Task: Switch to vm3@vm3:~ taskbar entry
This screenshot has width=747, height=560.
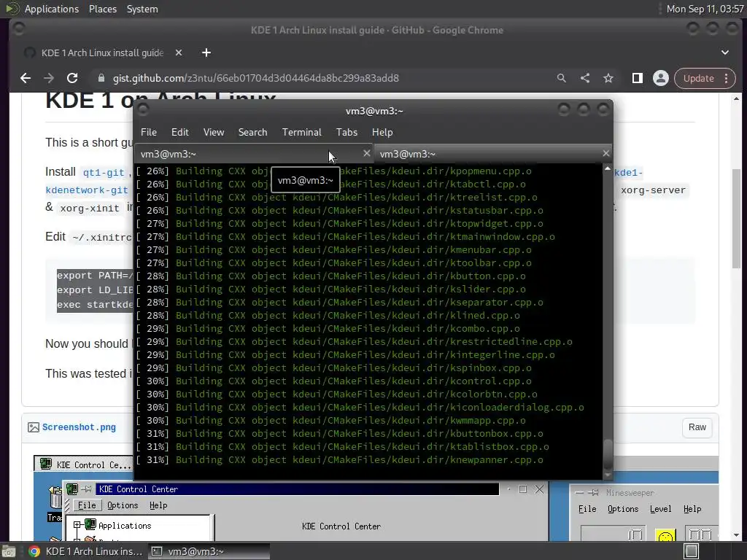Action: point(209,551)
